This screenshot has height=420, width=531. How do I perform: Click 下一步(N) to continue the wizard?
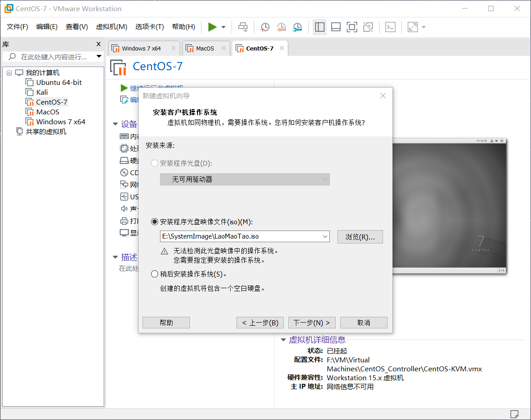(312, 322)
